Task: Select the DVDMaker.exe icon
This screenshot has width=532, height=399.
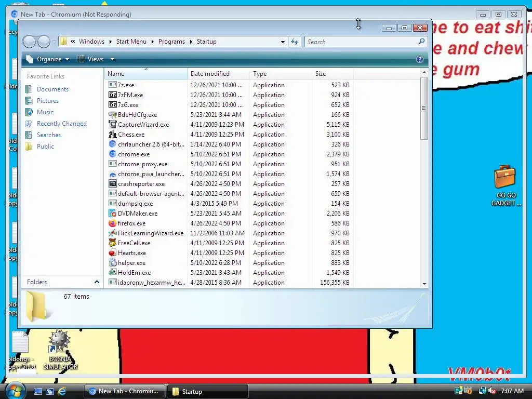Action: 112,213
